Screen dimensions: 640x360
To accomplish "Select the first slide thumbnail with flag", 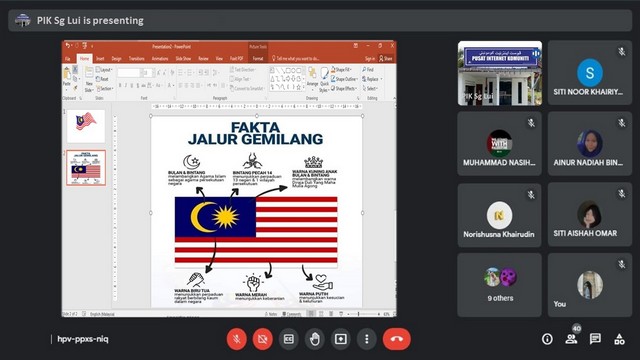I will click(86, 126).
